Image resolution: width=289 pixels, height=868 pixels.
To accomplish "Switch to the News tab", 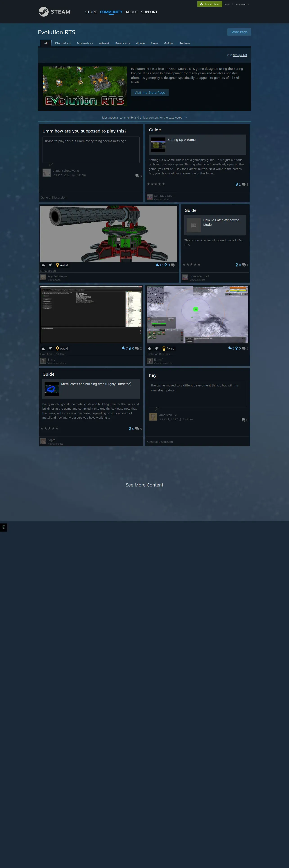I will coord(155,43).
